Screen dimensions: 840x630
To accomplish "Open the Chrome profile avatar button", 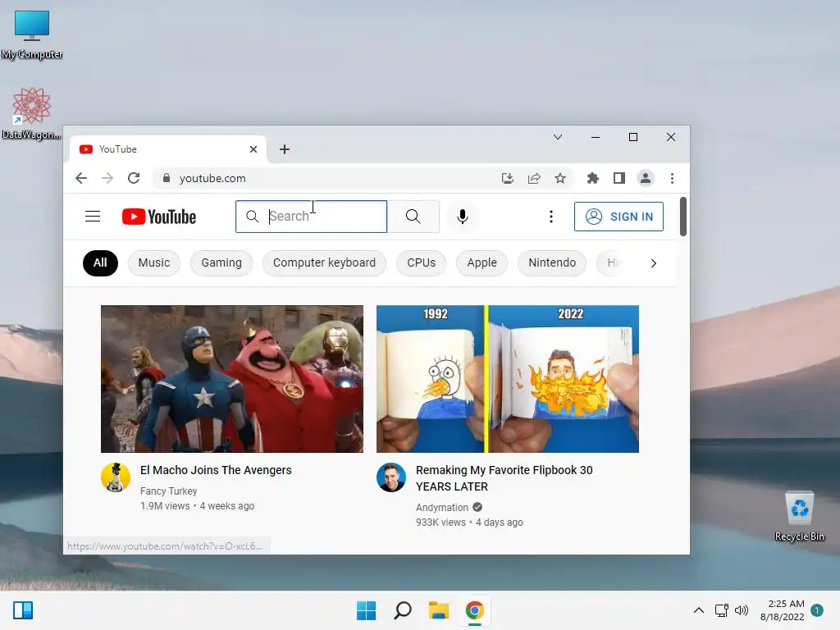I will pyautogui.click(x=646, y=178).
